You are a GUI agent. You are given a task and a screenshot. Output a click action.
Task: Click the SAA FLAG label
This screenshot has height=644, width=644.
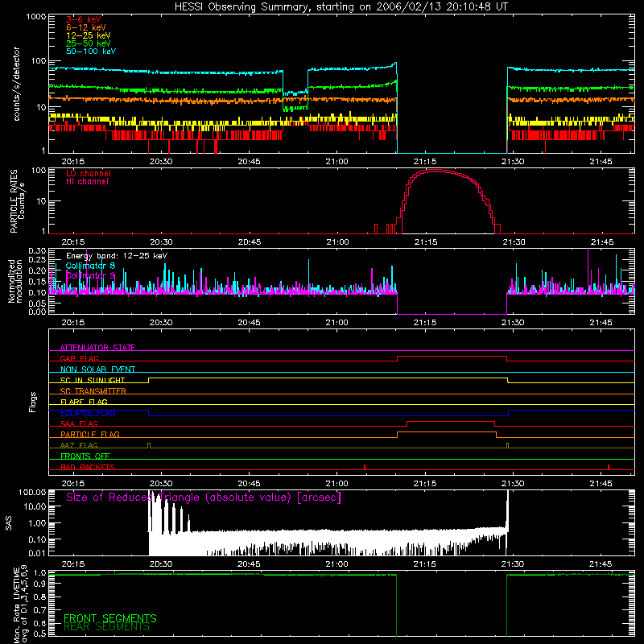[79, 423]
